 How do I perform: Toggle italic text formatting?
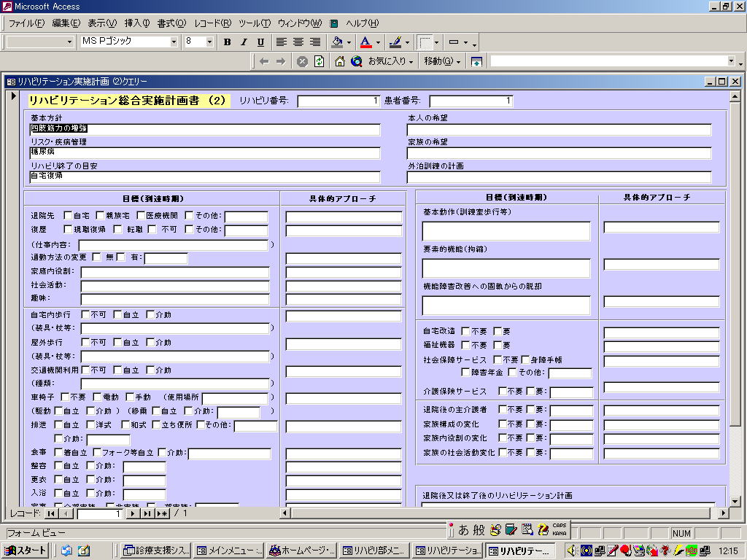tap(244, 42)
